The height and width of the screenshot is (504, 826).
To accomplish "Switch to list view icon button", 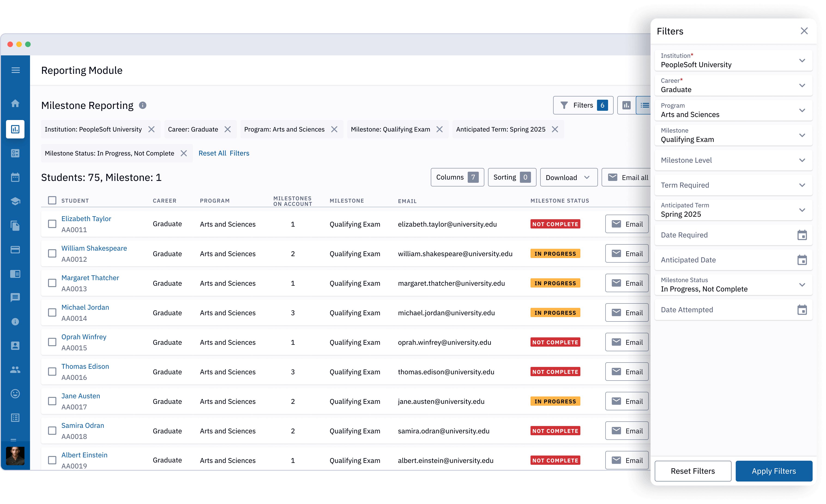I will pyautogui.click(x=644, y=105).
